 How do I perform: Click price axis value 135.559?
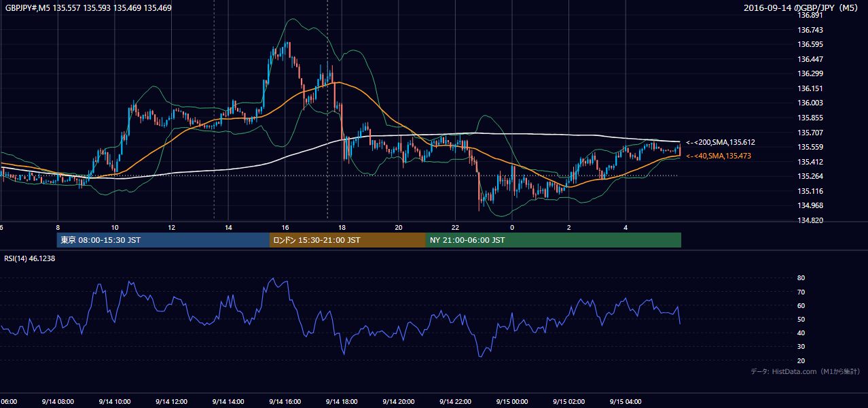810,147
